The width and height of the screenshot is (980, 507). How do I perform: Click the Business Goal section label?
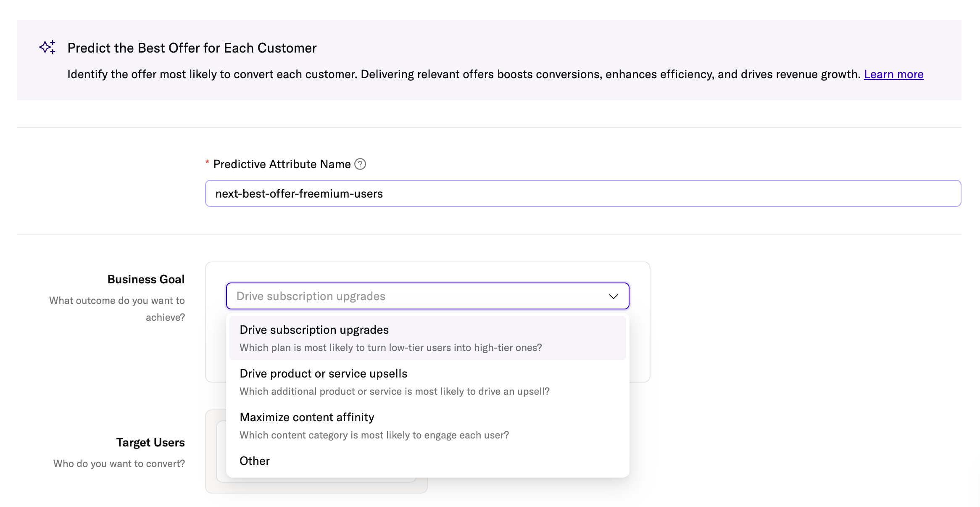click(146, 280)
